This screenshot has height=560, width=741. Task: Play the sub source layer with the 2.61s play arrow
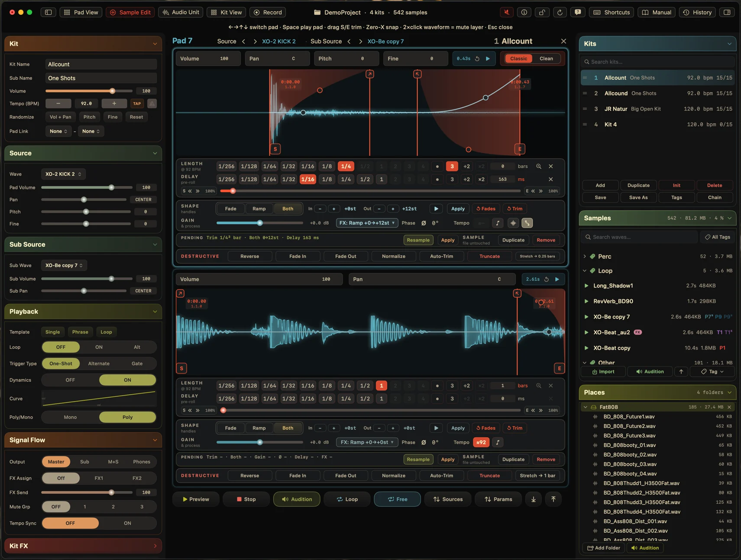click(557, 279)
